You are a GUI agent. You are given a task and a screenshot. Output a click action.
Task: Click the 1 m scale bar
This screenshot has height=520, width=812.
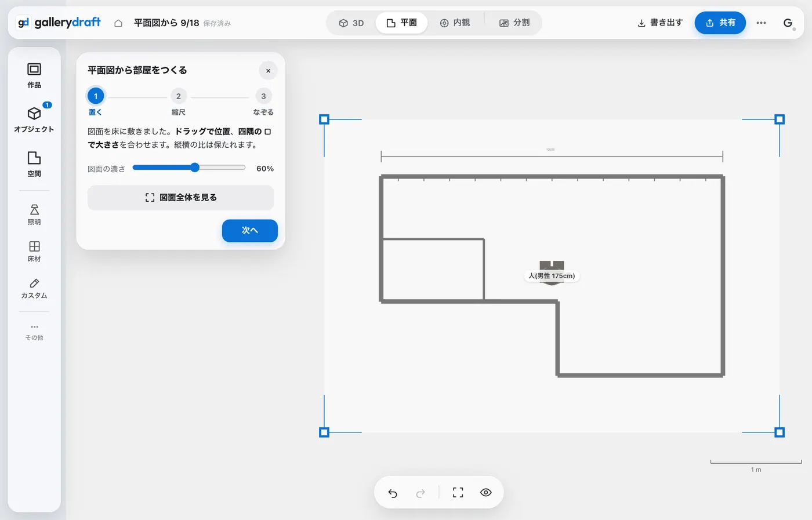(x=756, y=466)
